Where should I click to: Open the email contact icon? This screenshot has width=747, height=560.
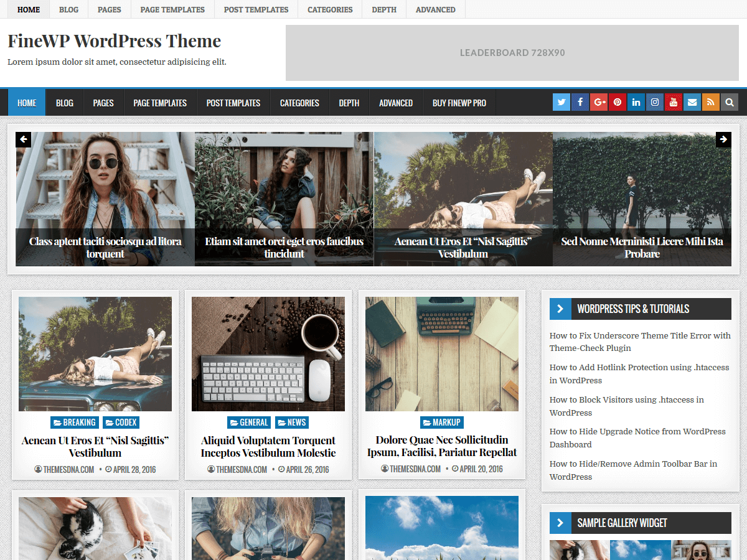click(692, 101)
